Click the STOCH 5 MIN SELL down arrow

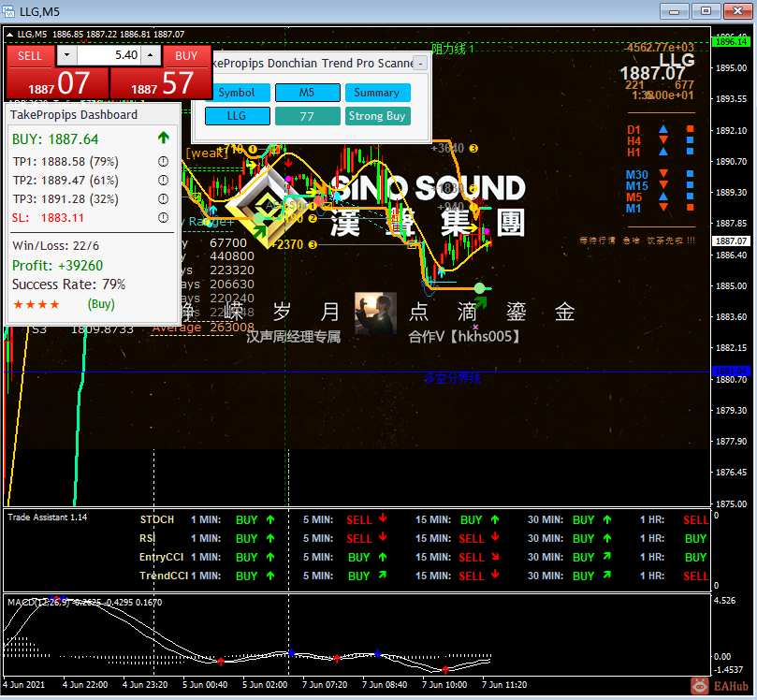[x=383, y=518]
